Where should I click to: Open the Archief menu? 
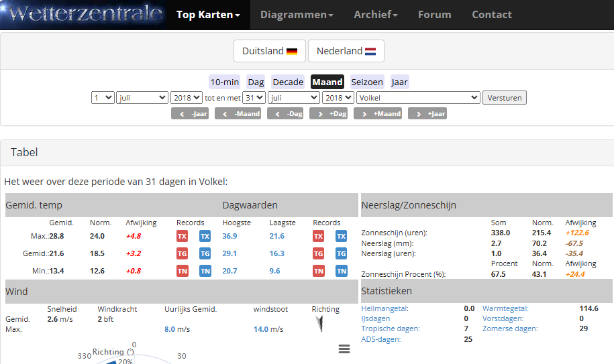coord(375,15)
